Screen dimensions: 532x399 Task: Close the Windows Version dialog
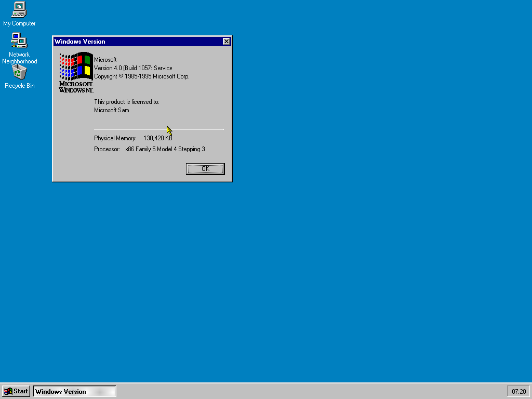click(227, 42)
